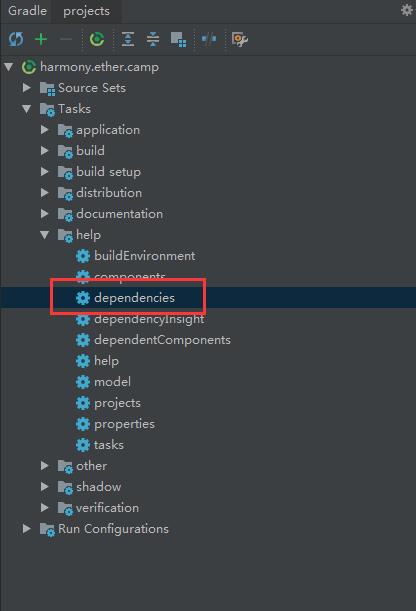This screenshot has height=611, width=416.
Task: Switch to the projects tab
Action: pyautogui.click(x=86, y=11)
